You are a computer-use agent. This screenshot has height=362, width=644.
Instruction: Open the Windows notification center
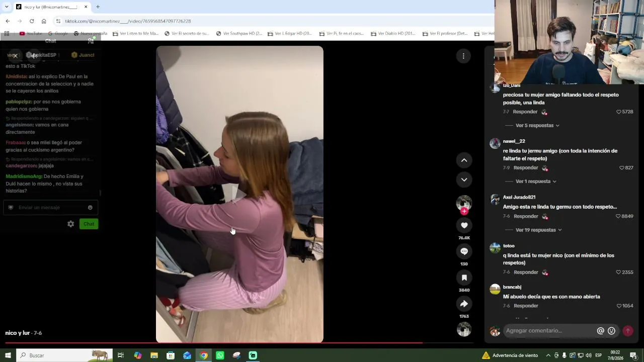[x=633, y=355]
